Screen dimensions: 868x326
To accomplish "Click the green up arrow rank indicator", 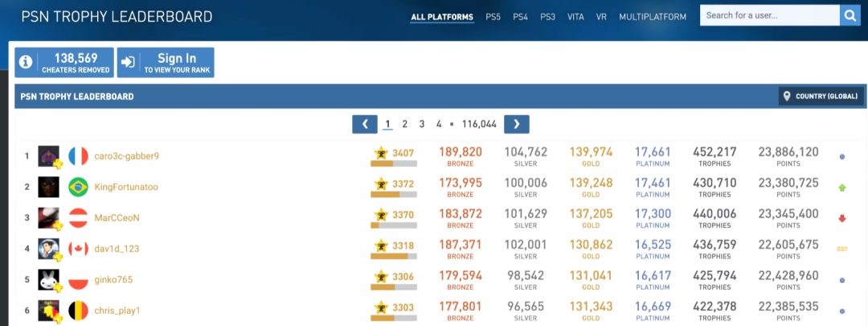I will (x=841, y=188).
